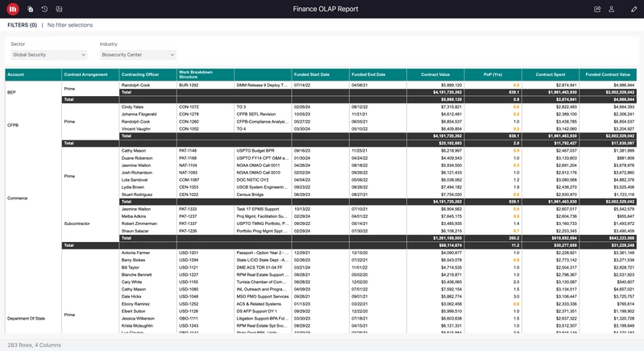Click the Department Of State account cell
Screen dimensions: 644x351
29,319
